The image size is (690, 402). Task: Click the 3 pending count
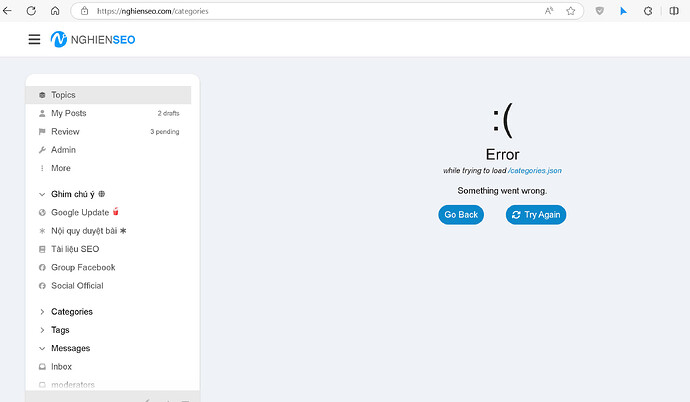point(165,132)
